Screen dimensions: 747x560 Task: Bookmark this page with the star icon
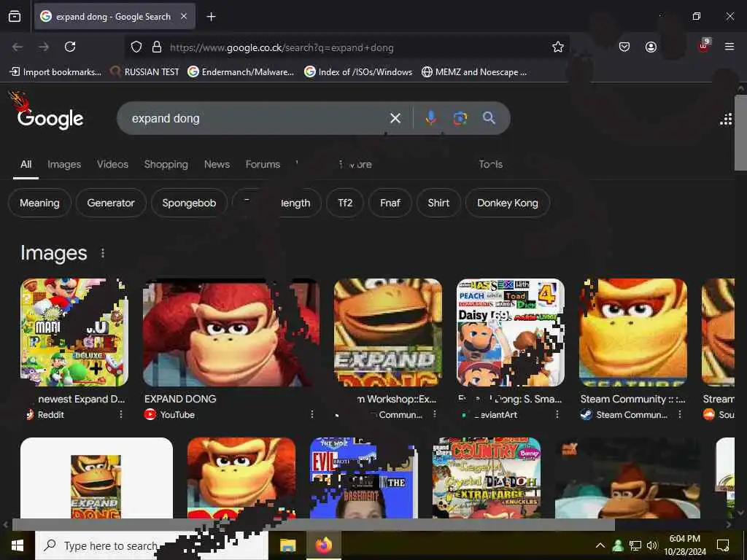click(x=558, y=47)
